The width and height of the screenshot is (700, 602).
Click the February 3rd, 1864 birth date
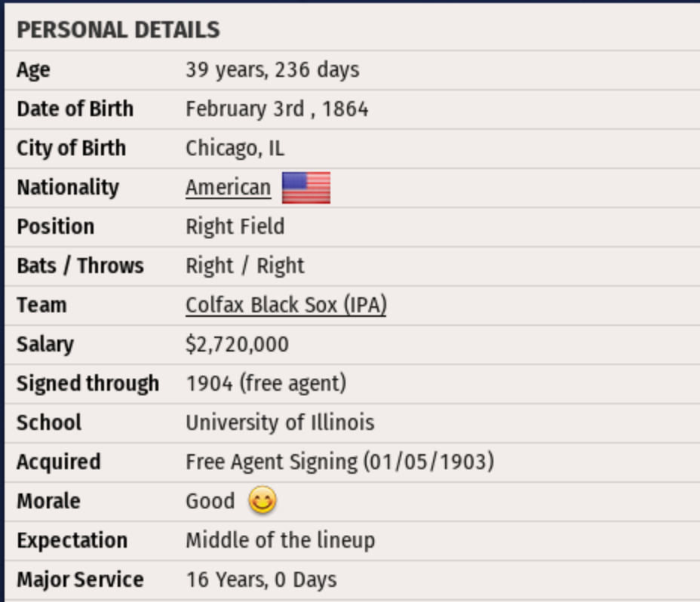pos(277,109)
